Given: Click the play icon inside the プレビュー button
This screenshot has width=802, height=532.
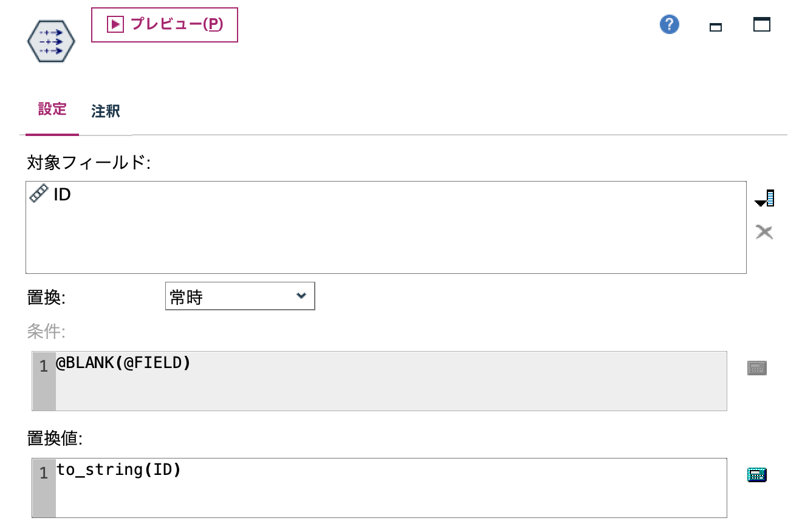Looking at the screenshot, I should [x=115, y=25].
